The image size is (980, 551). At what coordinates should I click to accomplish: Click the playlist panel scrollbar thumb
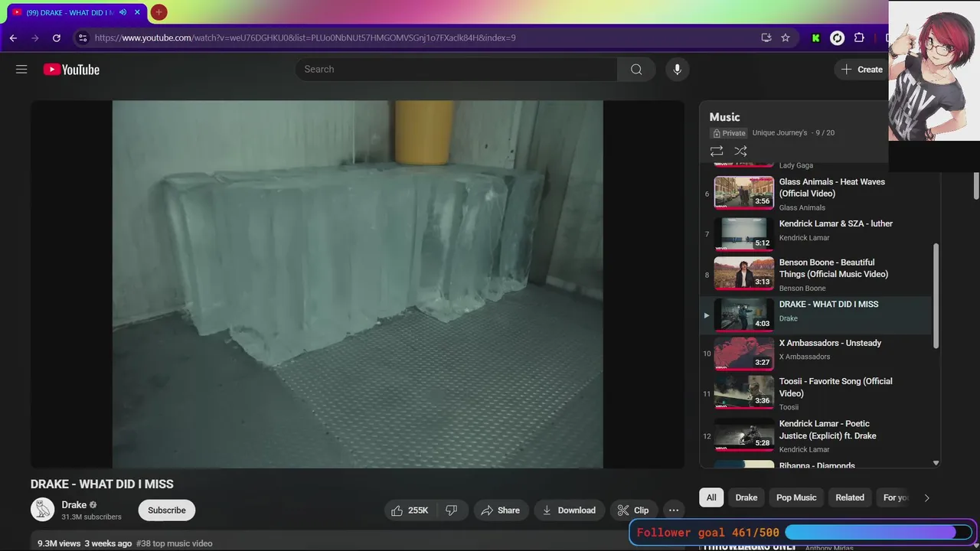[x=935, y=296]
